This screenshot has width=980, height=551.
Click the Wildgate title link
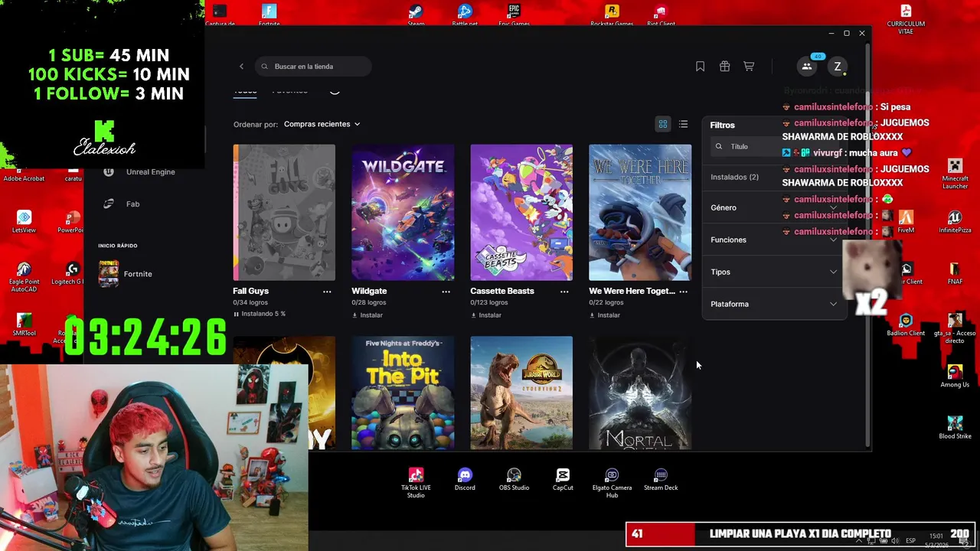point(369,291)
